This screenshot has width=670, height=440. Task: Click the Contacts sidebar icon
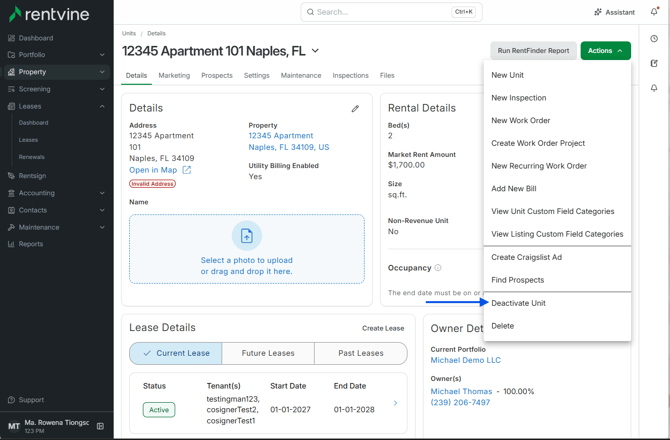(12, 210)
